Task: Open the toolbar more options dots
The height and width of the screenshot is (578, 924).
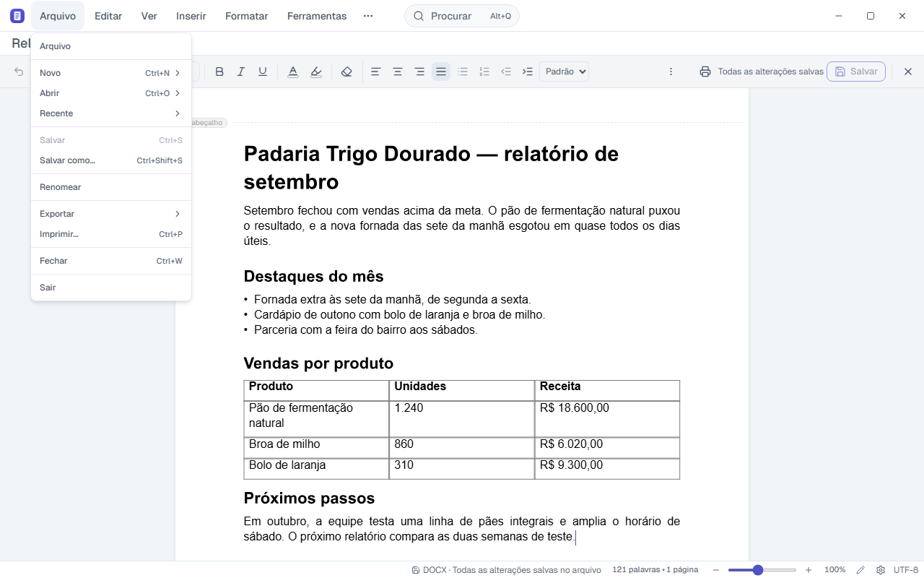Action: pyautogui.click(x=671, y=72)
